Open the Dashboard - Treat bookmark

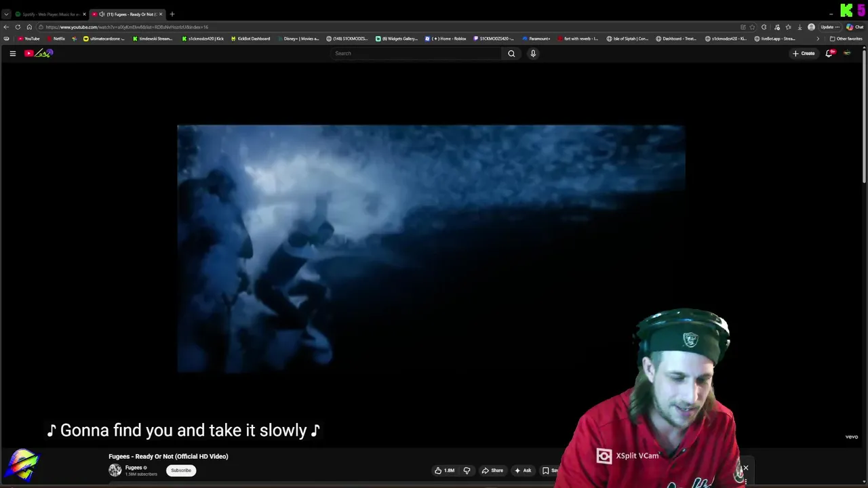(x=676, y=39)
